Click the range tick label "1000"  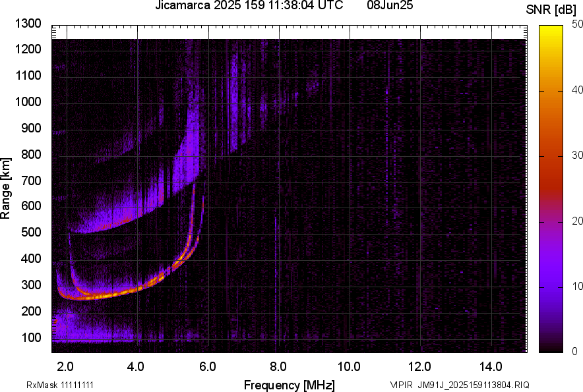[x=28, y=102]
